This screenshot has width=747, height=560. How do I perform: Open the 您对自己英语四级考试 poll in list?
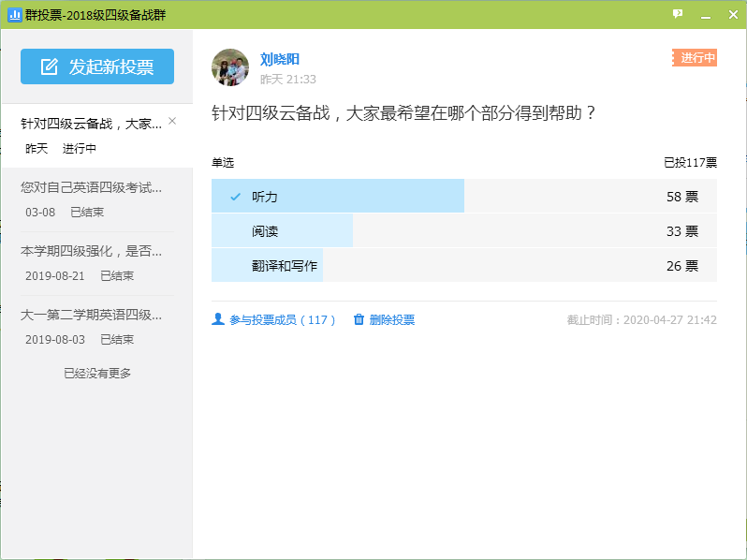click(97, 199)
